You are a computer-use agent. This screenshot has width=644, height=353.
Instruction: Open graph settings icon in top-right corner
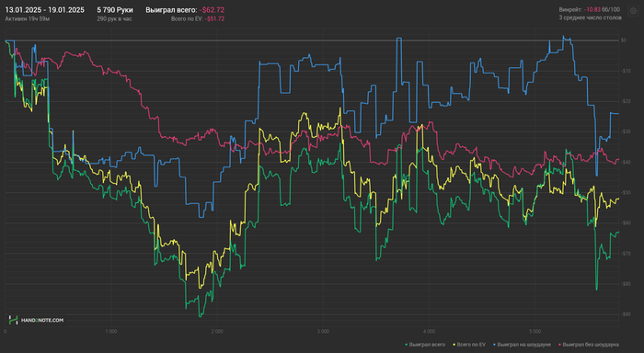(x=633, y=11)
